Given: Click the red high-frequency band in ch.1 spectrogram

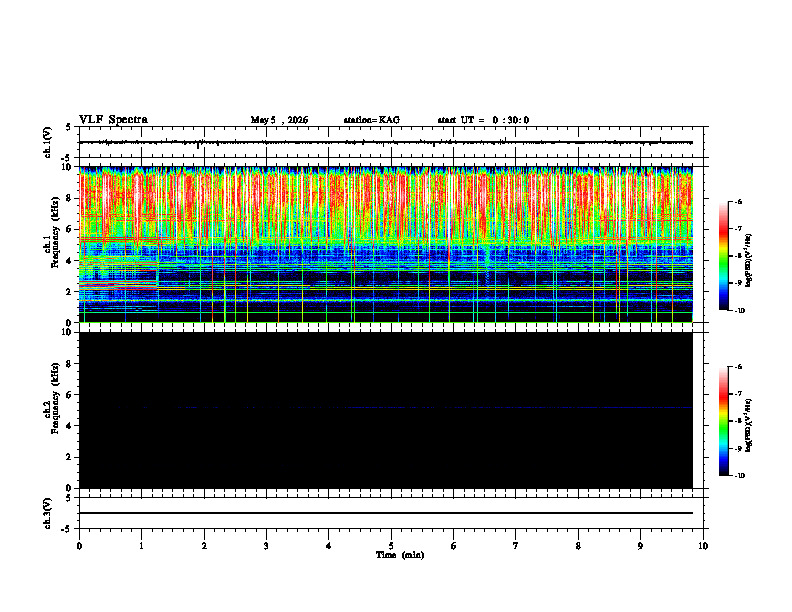Looking at the screenshot, I should pyautogui.click(x=386, y=202).
